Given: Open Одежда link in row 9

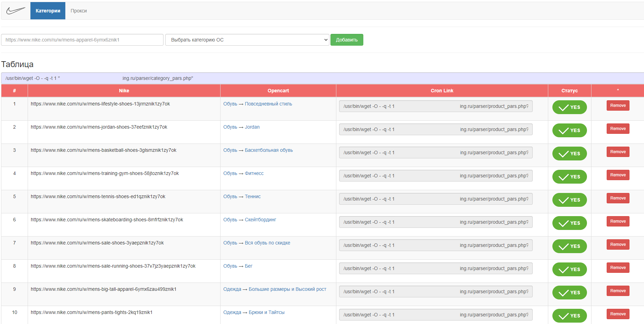Looking at the screenshot, I should coord(232,289).
